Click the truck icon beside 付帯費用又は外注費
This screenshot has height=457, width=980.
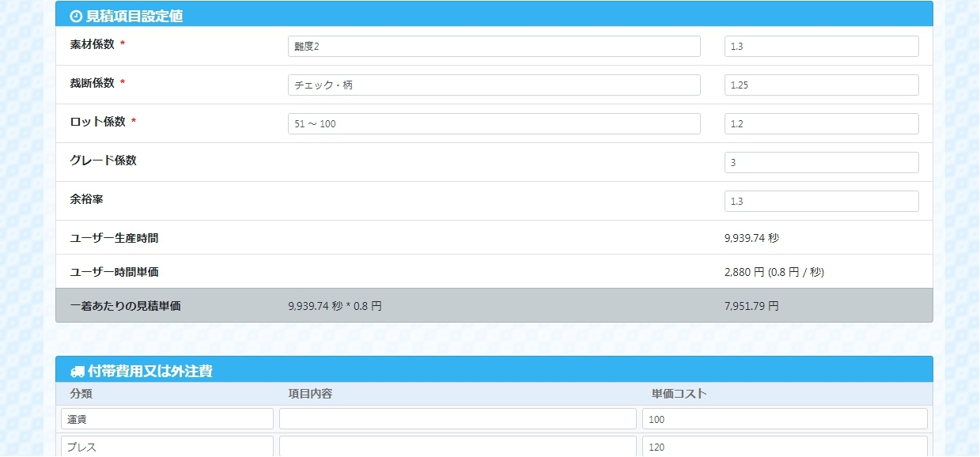click(x=77, y=371)
